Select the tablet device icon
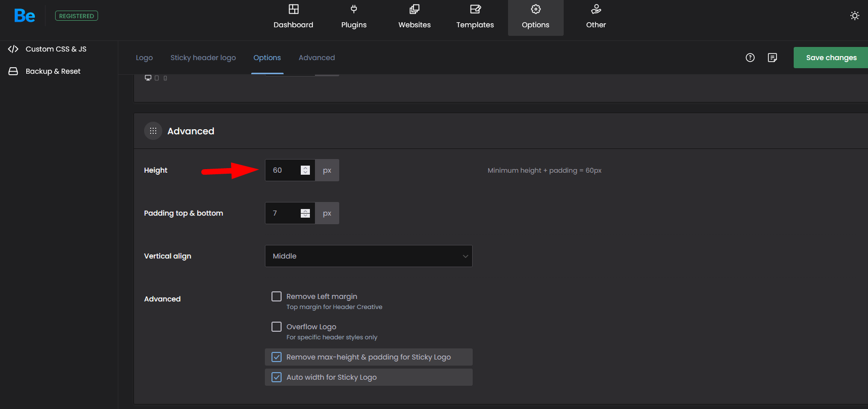The image size is (868, 409). tap(157, 78)
